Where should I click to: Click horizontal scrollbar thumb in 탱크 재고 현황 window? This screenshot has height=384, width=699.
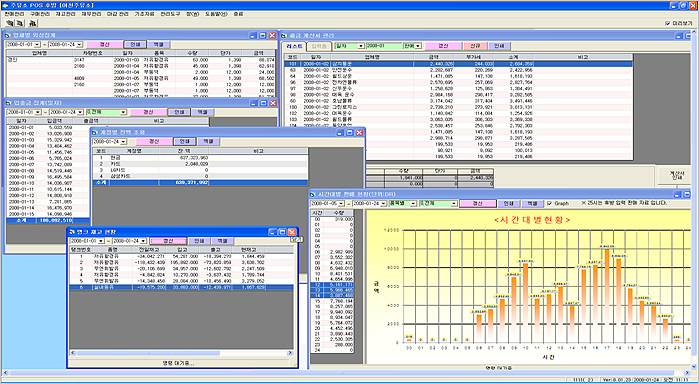(x=148, y=353)
